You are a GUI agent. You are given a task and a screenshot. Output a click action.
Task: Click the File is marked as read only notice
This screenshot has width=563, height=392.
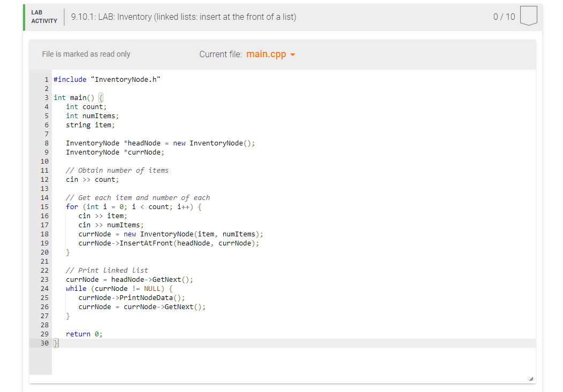(86, 54)
